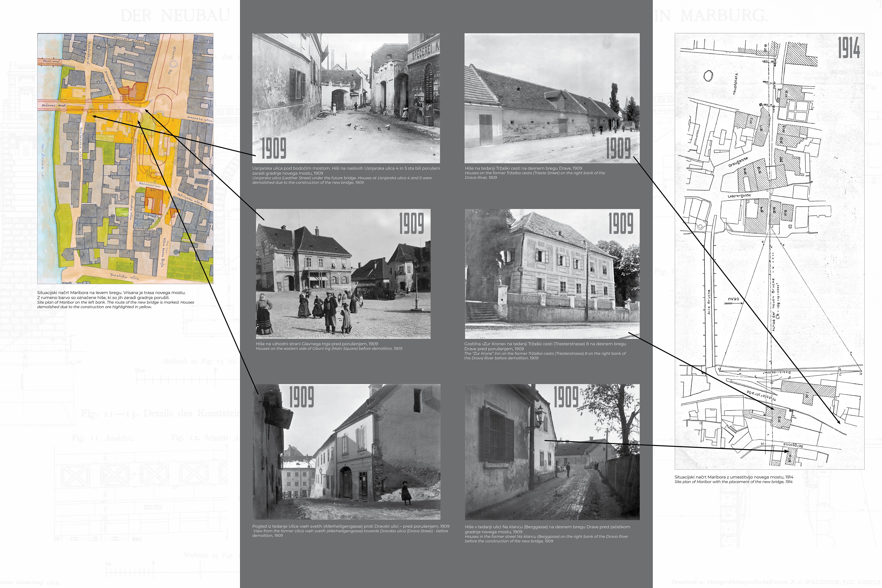Viewport: 882px width, 588px height.
Task: Click the caption below the Zur Krone photo
Action: [x=545, y=351]
